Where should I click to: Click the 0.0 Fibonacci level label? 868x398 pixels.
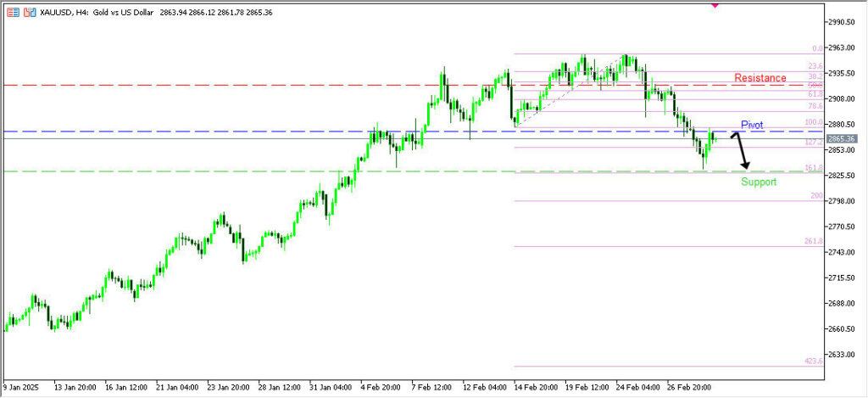[x=817, y=49]
